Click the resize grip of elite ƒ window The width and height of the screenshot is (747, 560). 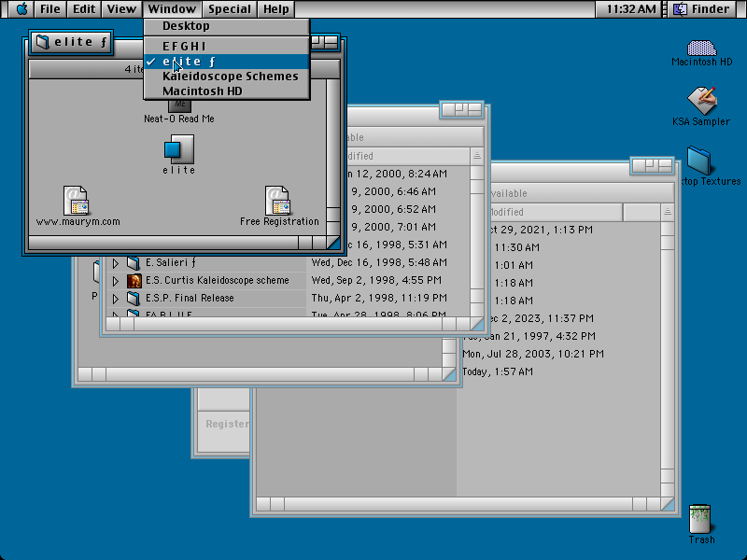(x=333, y=243)
